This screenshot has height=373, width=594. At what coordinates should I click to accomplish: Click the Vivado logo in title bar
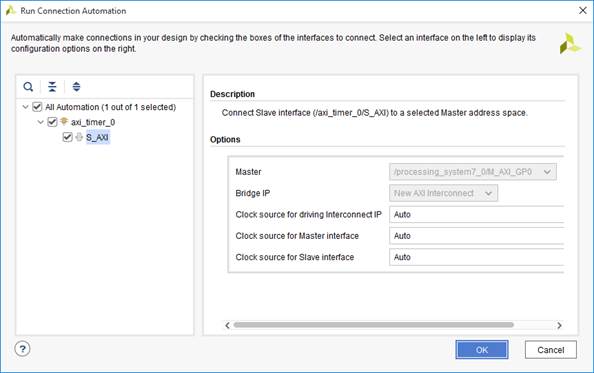pyautogui.click(x=10, y=11)
